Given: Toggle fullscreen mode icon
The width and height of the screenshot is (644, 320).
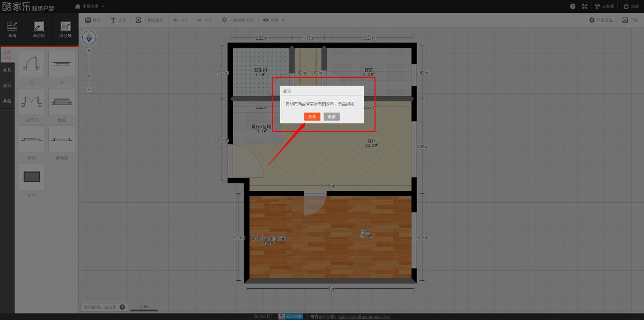Looking at the screenshot, I should point(585,6).
